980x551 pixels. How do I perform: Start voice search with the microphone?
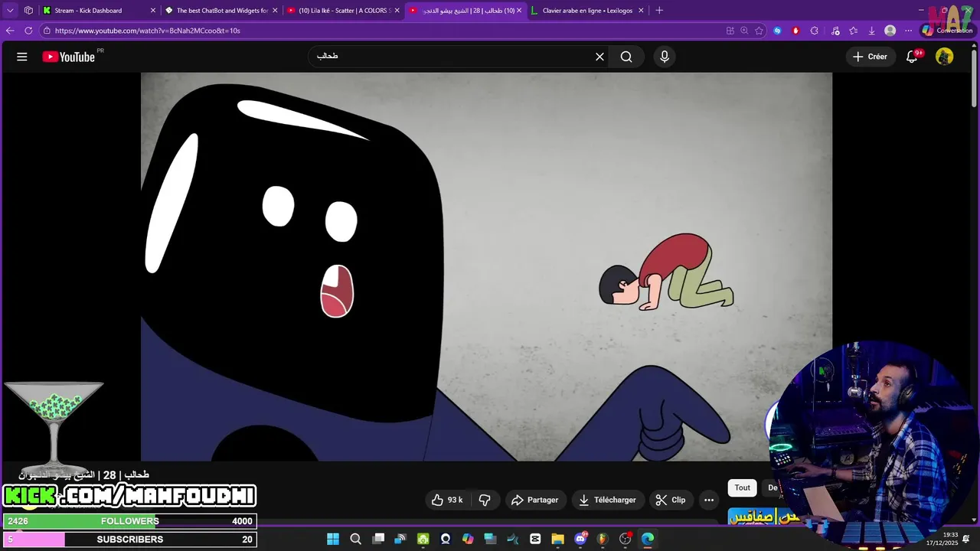point(665,57)
